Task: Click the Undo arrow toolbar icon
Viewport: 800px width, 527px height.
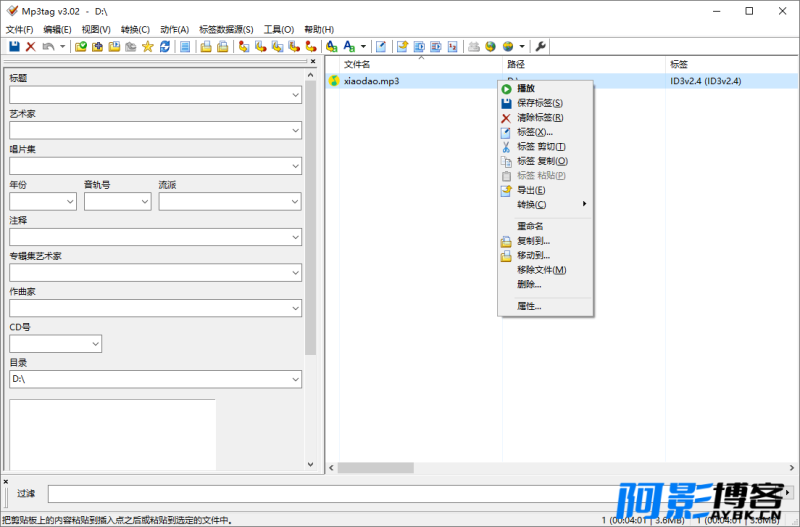Action: (48, 46)
